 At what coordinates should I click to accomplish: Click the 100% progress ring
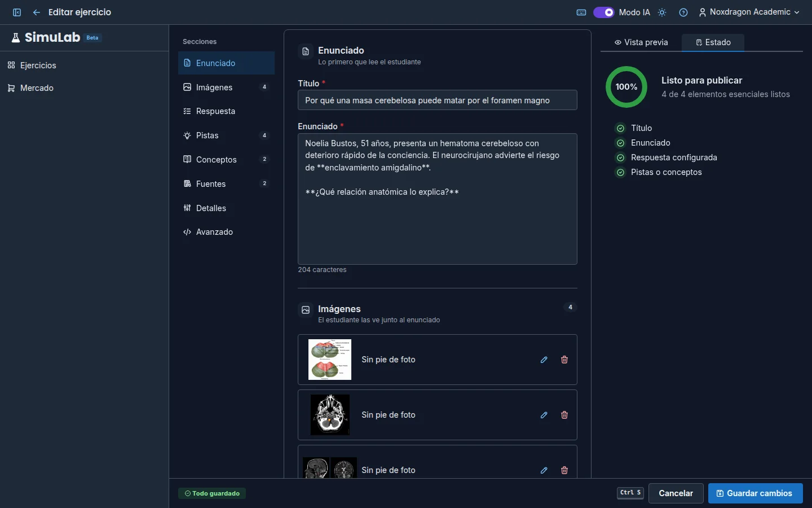point(626,87)
